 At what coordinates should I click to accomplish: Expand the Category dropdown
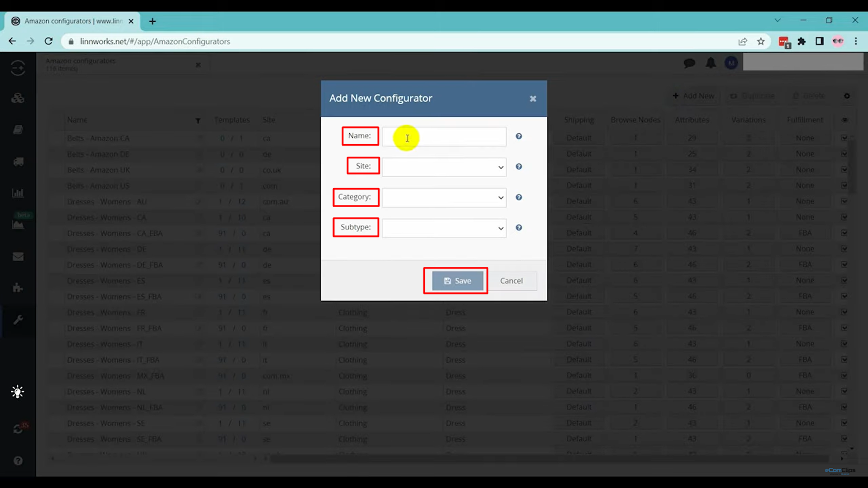[x=444, y=197]
